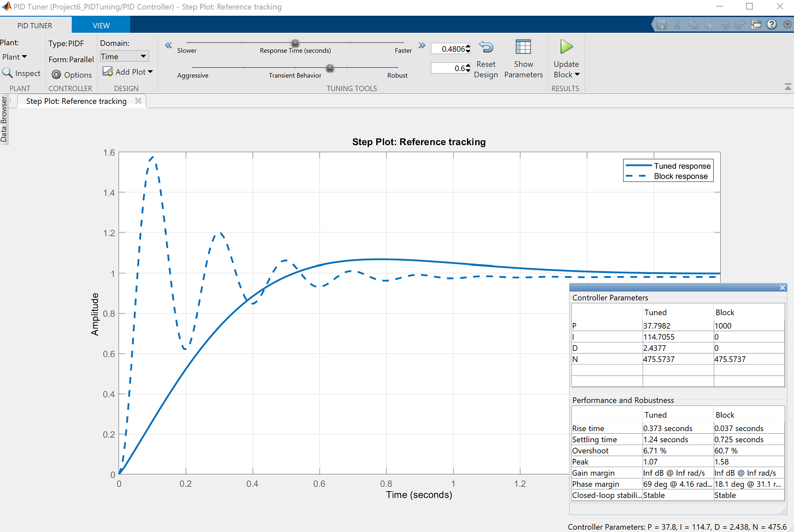Click the block P value 1000
Viewport: 794px width, 532px height.
tap(749, 326)
